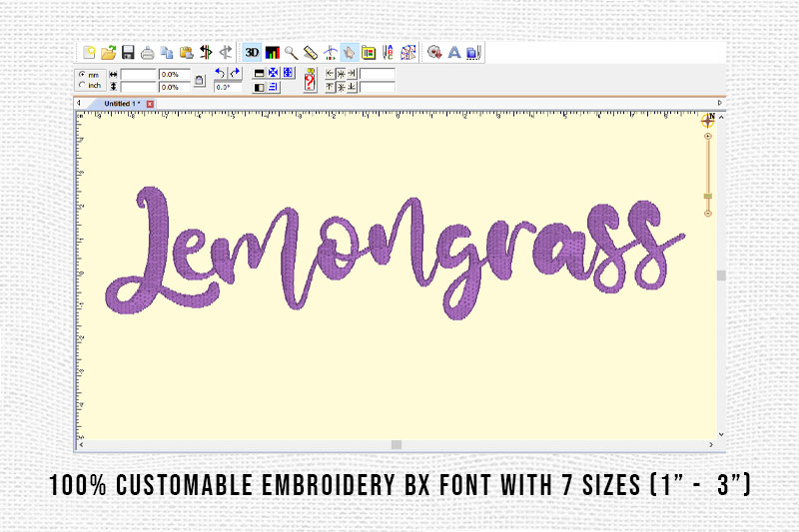The image size is (799, 532).
Task: Align objects to horizontal center
Action: 341,74
